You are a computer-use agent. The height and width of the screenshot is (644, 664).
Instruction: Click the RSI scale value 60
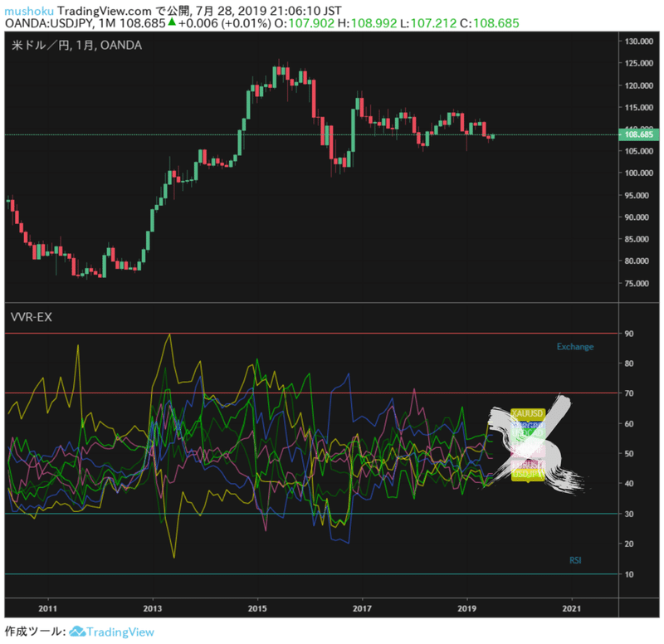(x=629, y=424)
